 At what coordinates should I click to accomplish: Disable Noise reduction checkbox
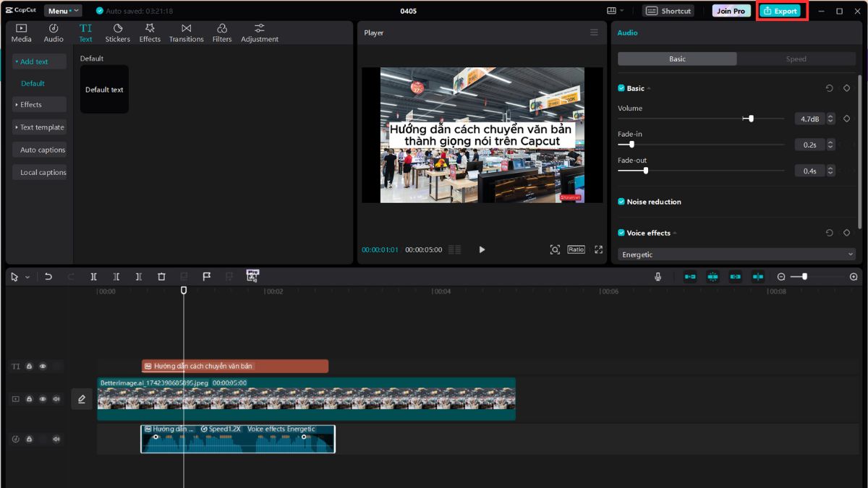coord(621,202)
